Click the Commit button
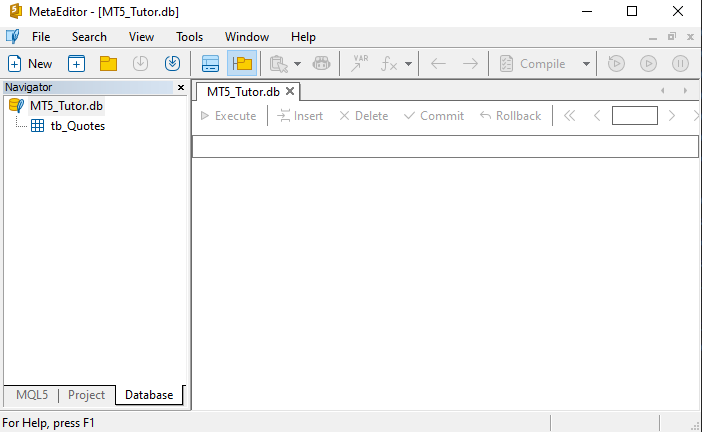The height and width of the screenshot is (432, 702). coord(433,116)
